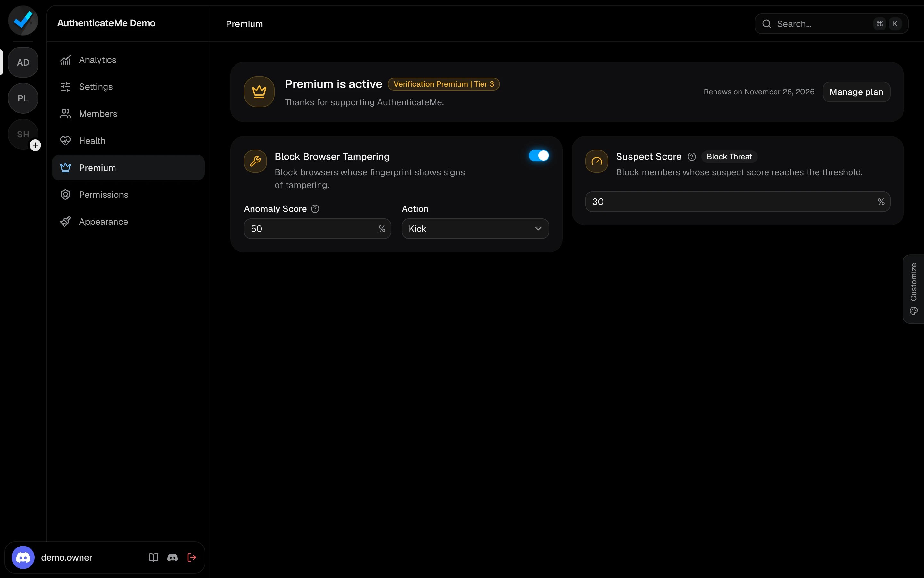924x578 pixels.
Task: Click the search magnifier icon
Action: tap(767, 24)
